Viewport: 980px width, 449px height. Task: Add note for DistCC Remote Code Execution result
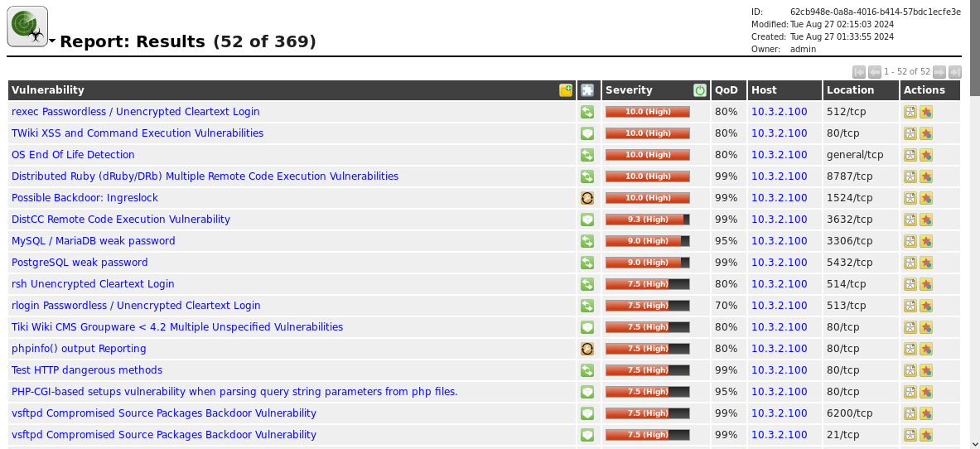tap(910, 220)
